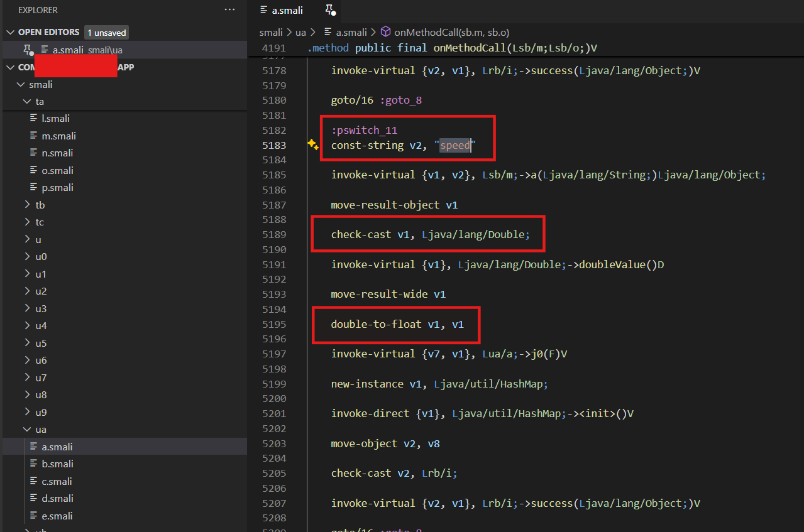
Task: Open c.smali under ua folder
Action: [x=123, y=481]
